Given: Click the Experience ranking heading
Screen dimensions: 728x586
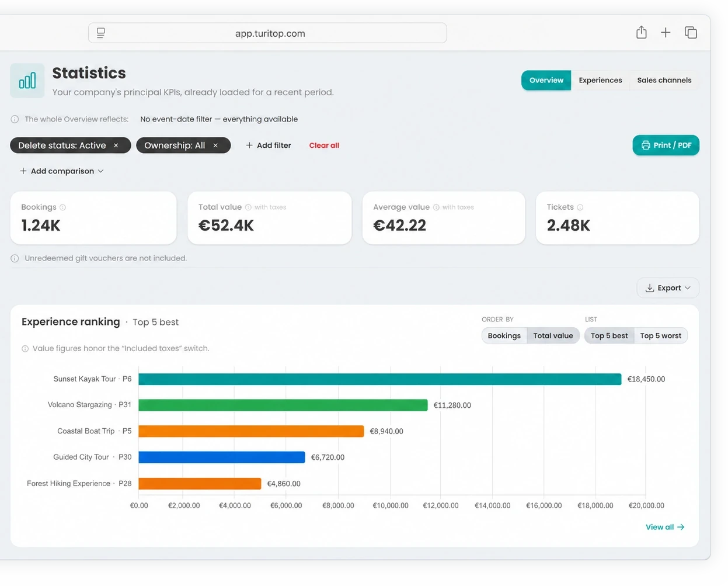Looking at the screenshot, I should pyautogui.click(x=71, y=322).
